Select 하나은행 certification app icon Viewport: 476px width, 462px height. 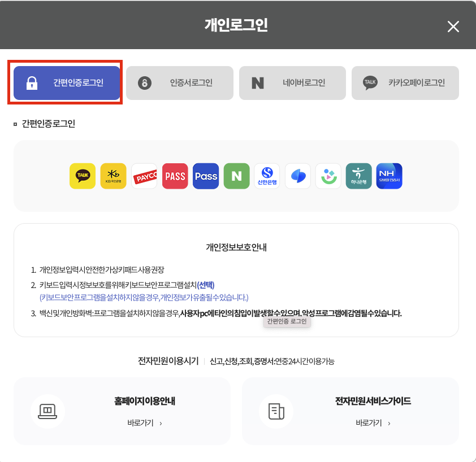point(359,176)
